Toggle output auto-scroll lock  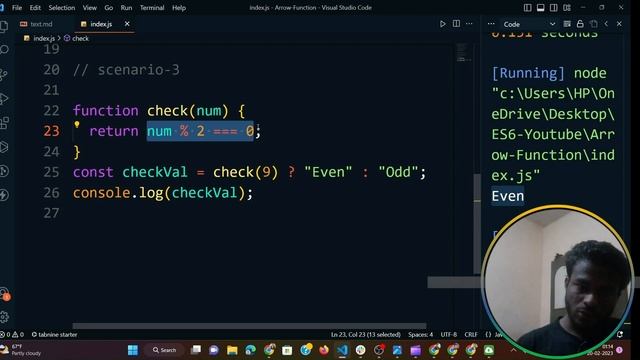580,24
